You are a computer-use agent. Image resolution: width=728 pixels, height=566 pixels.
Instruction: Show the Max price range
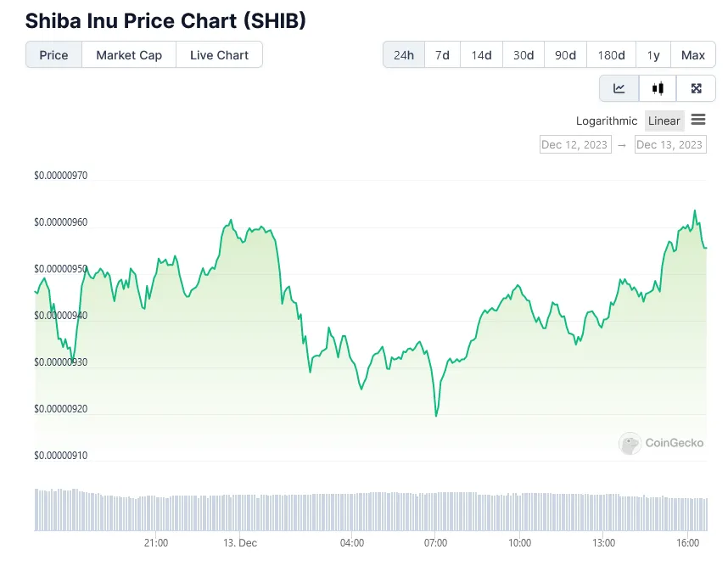click(693, 54)
